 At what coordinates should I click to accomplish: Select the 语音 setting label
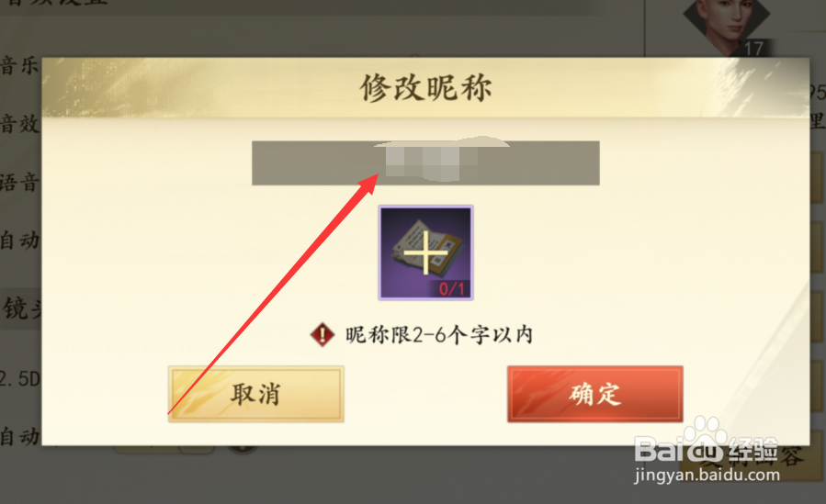coord(19,183)
